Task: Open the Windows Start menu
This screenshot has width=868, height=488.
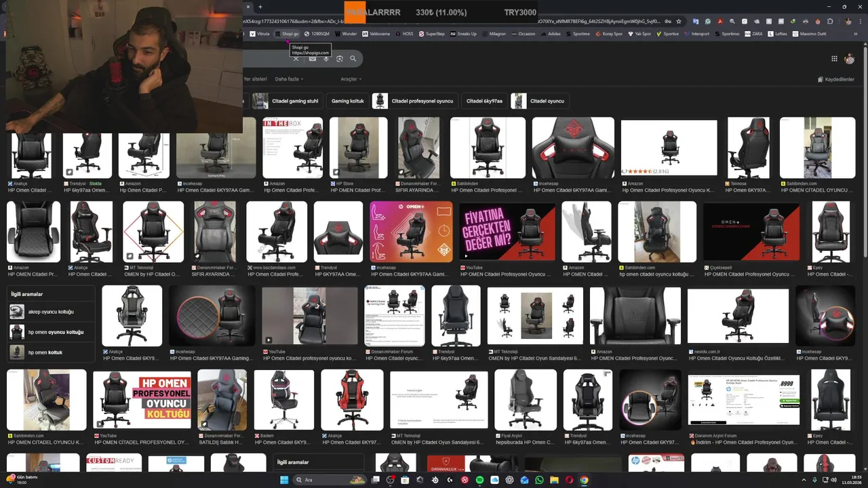Action: click(x=284, y=480)
